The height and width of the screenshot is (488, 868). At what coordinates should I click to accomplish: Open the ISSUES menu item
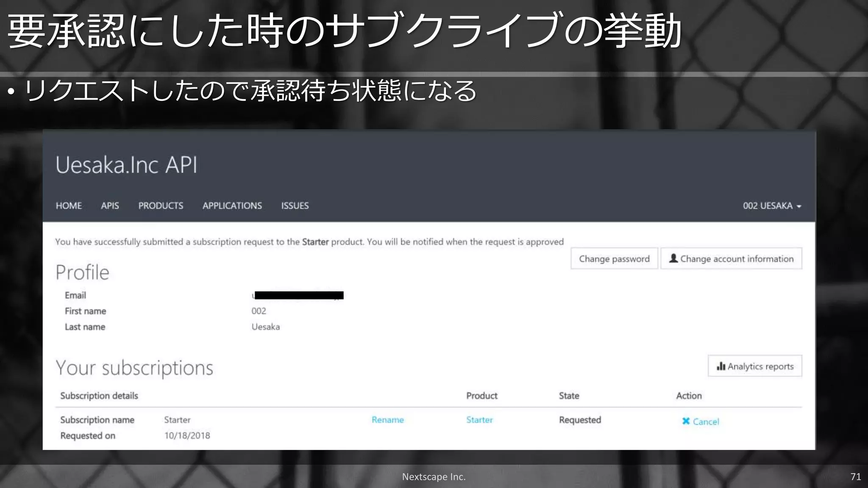(295, 206)
